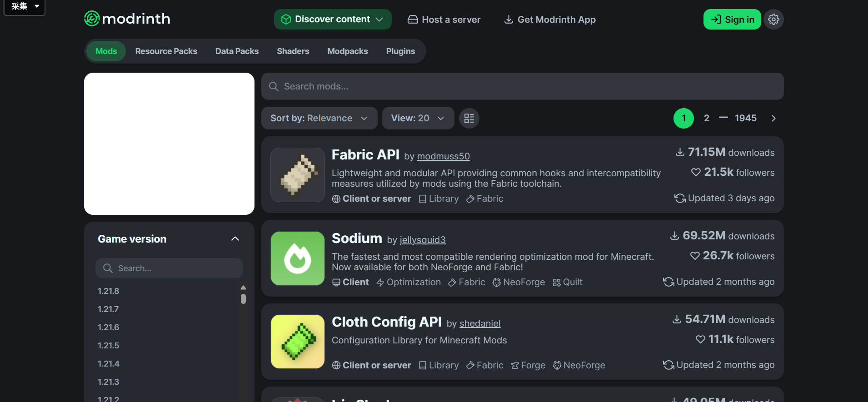Viewport: 868px width, 402px height.
Task: Click Sodium followers heart count
Action: pos(732,256)
